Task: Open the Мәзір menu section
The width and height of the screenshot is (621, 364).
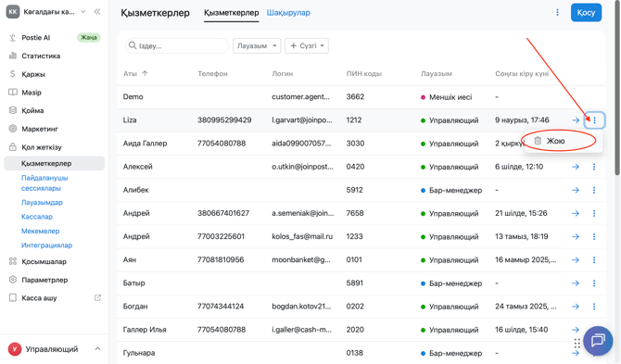Action: (32, 93)
